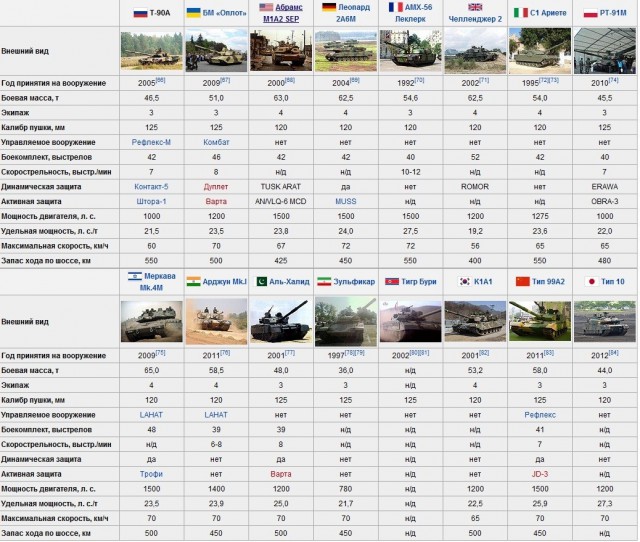
Task: Open the Челленджер 2 link
Action: tap(475, 19)
